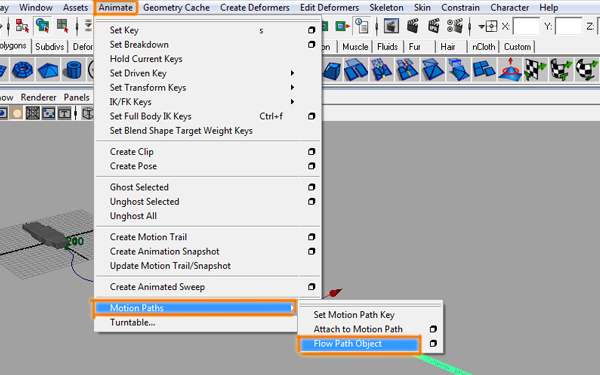Image resolution: width=600 pixels, height=375 pixels.
Task: Click the X coordinate input field
Action: (526, 26)
